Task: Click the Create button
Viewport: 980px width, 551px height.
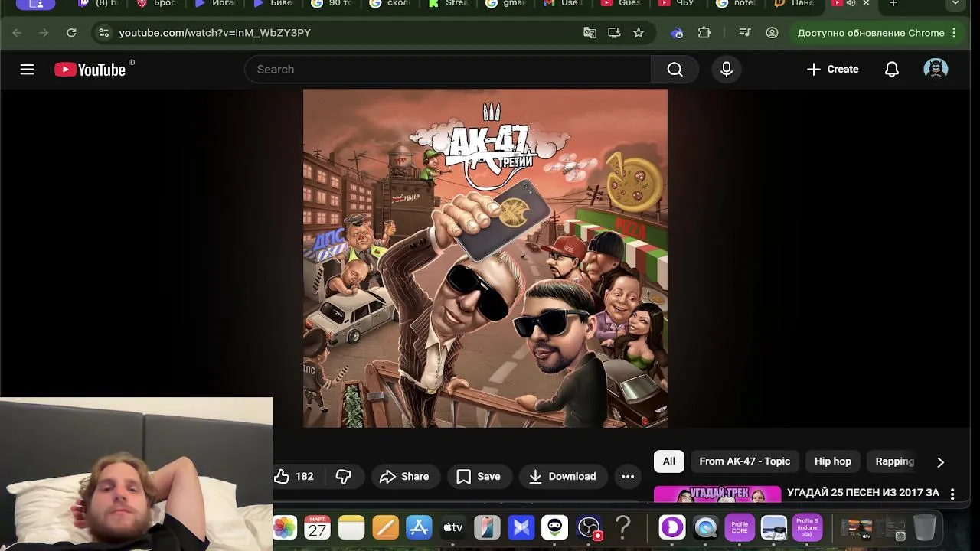Action: tap(832, 70)
